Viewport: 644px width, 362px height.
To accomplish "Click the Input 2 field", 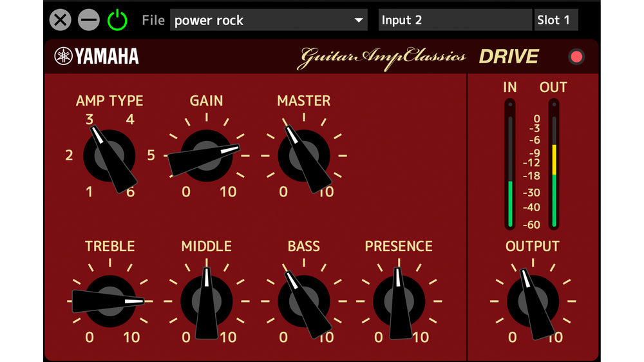I will click(455, 20).
